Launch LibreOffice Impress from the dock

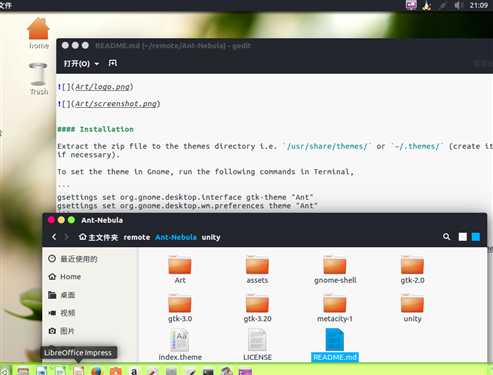[78, 371]
